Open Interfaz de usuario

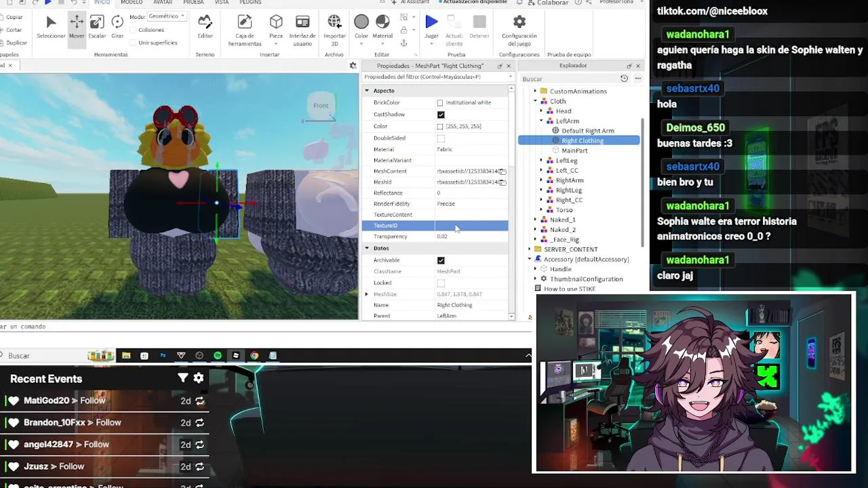click(302, 30)
